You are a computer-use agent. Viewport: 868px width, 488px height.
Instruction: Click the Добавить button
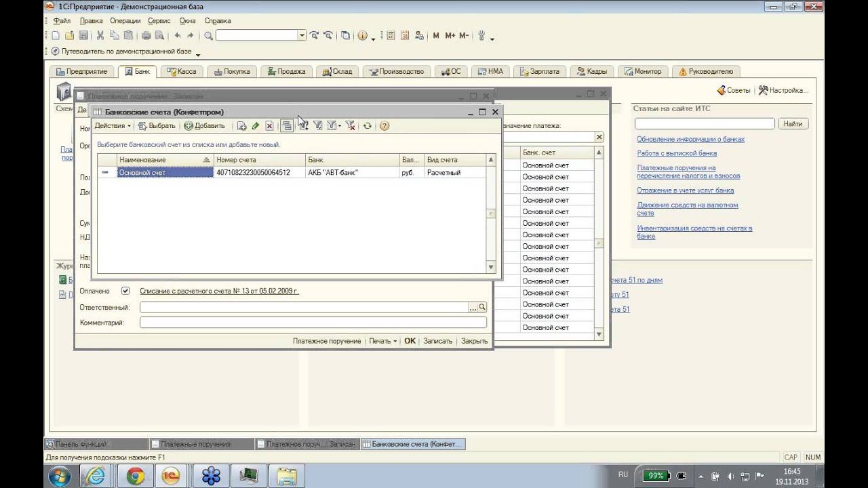(204, 125)
